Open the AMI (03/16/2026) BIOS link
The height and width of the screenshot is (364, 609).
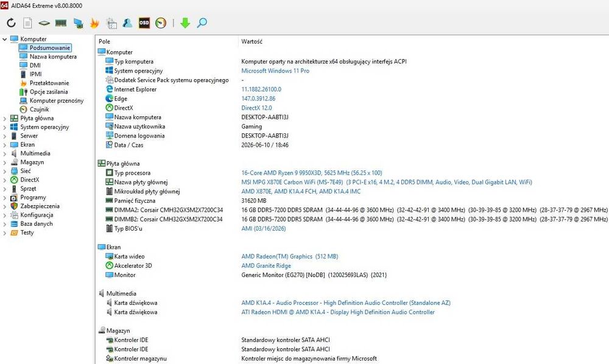263,229
